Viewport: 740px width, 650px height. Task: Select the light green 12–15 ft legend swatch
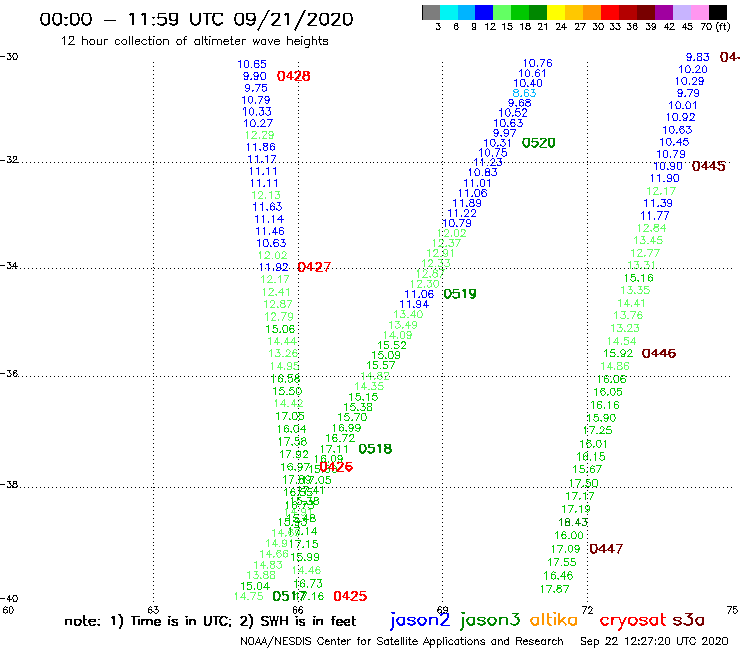coord(502,12)
